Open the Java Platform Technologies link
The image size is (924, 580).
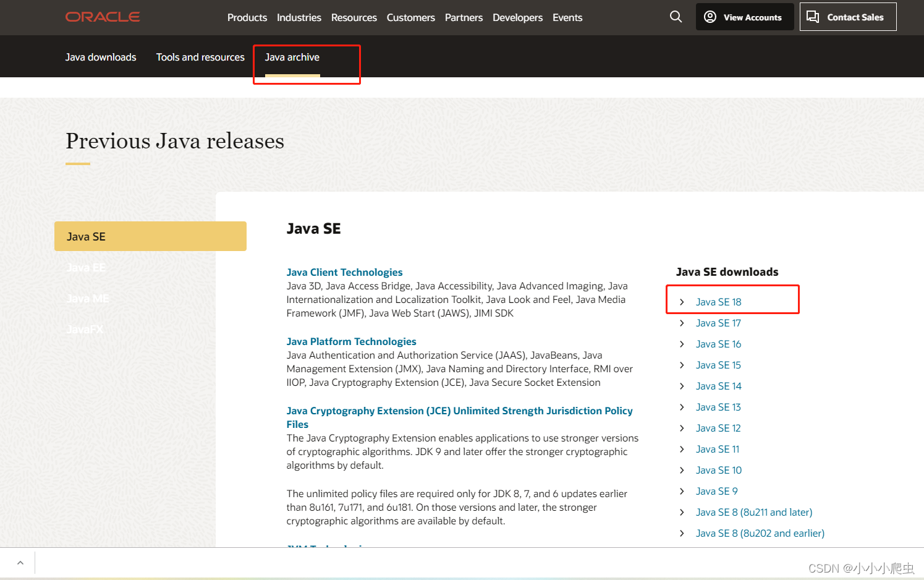pyautogui.click(x=351, y=341)
